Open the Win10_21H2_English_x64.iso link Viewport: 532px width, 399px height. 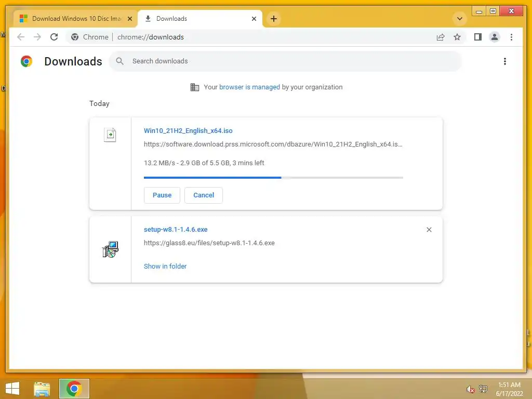coord(188,130)
